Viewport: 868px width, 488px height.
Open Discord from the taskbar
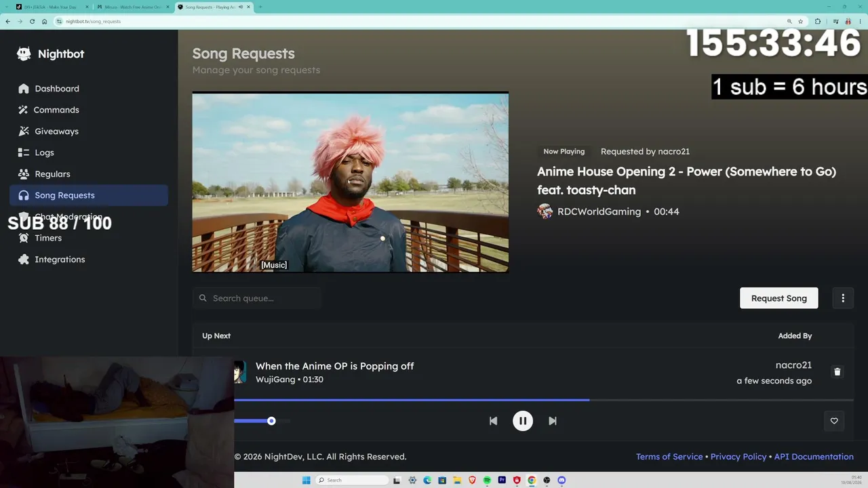pos(561,480)
